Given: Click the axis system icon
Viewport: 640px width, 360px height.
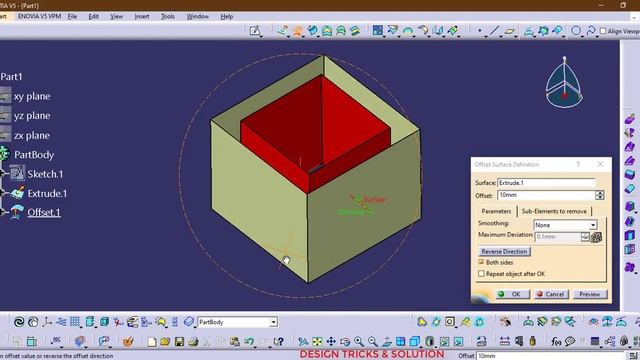Looking at the screenshot, I should pos(47,322).
